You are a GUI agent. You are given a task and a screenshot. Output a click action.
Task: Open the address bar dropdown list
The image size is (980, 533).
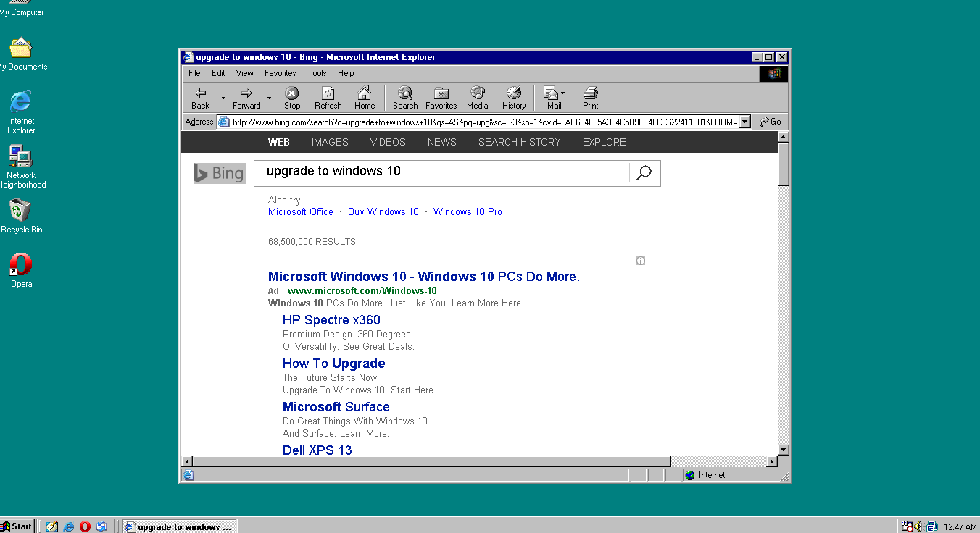point(744,122)
